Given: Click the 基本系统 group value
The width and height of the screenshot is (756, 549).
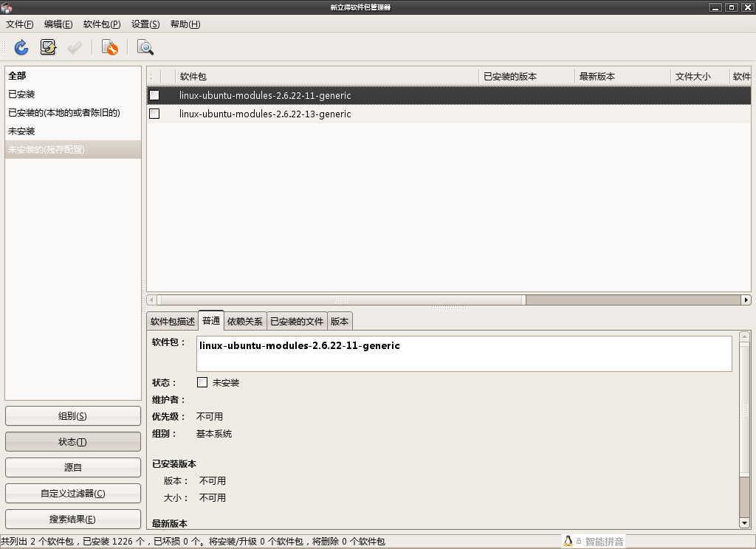Looking at the screenshot, I should point(214,433).
